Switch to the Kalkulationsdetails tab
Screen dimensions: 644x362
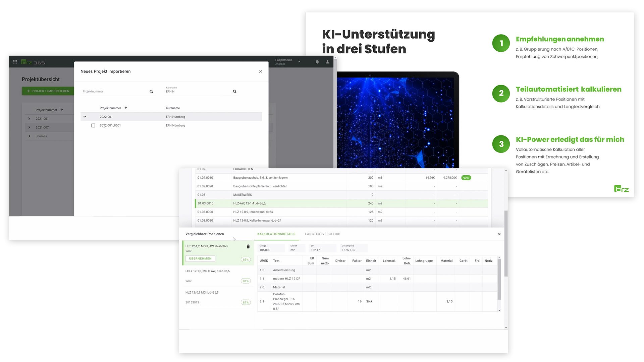[x=276, y=234]
